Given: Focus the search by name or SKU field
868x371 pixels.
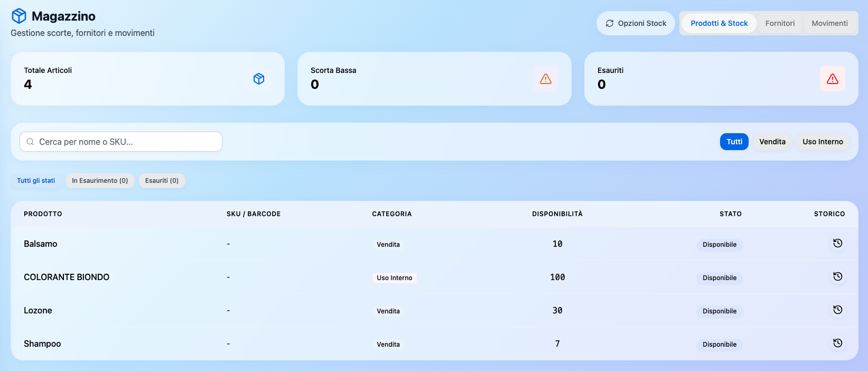Looking at the screenshot, I should [x=122, y=142].
